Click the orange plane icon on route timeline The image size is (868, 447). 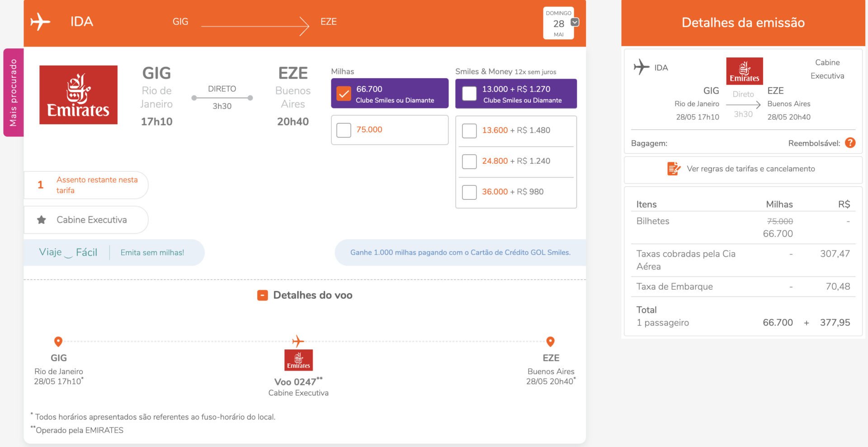pos(298,341)
